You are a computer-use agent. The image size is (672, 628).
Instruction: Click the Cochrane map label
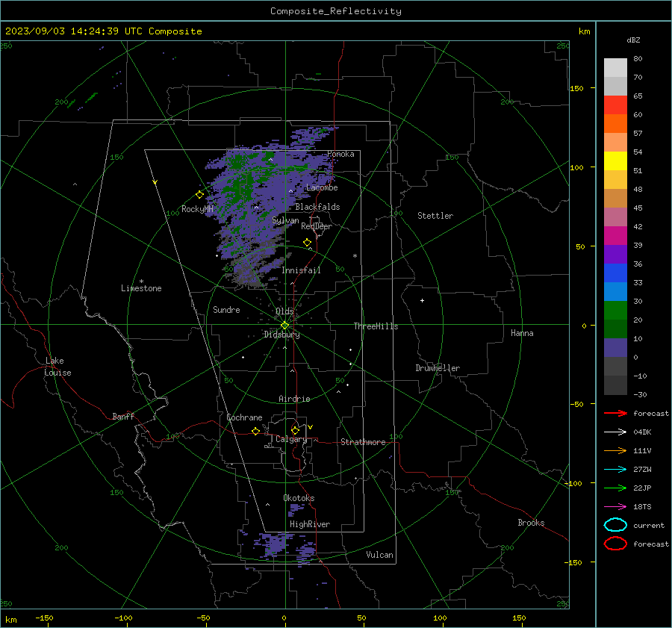click(244, 417)
